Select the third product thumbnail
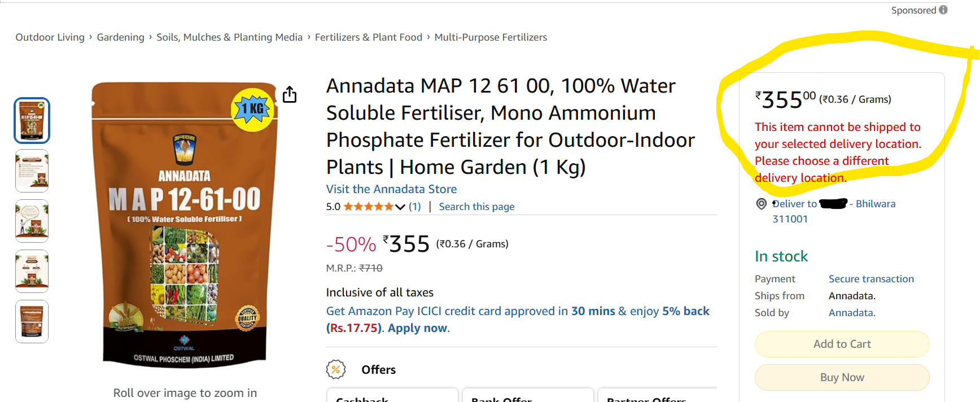This screenshot has width=980, height=402. [x=32, y=221]
